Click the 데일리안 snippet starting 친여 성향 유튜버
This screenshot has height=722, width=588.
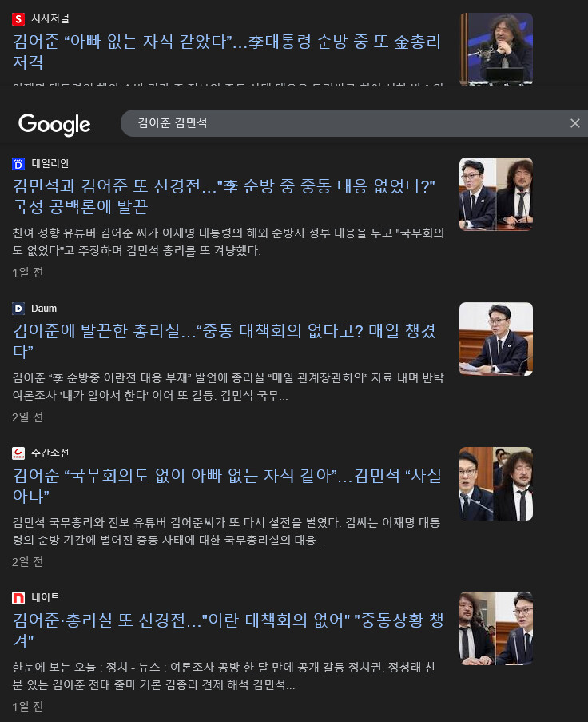pos(228,241)
